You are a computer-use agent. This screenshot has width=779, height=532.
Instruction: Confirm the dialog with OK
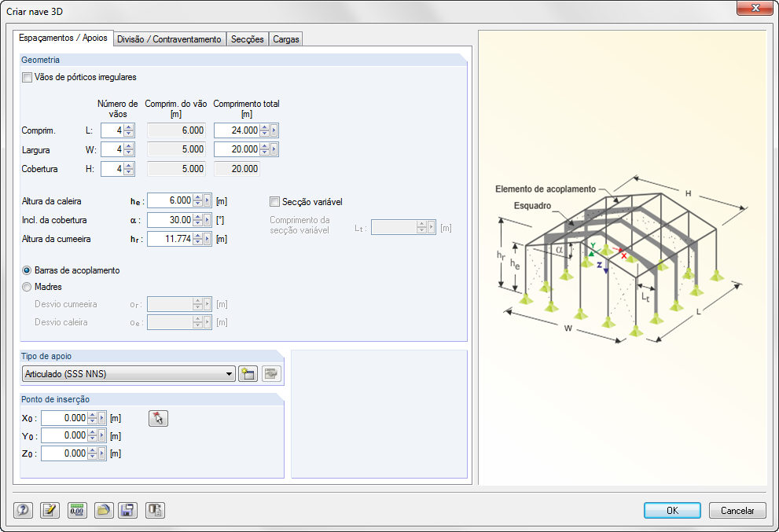point(672,511)
